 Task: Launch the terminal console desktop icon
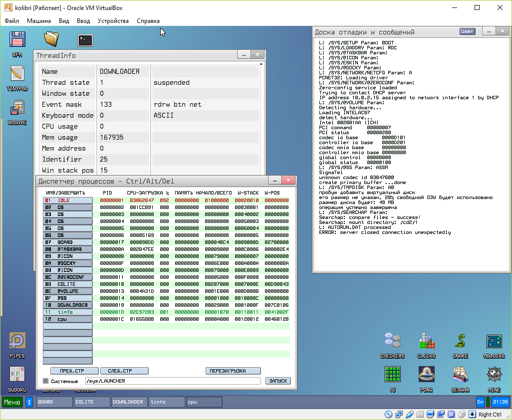[x=85, y=40]
